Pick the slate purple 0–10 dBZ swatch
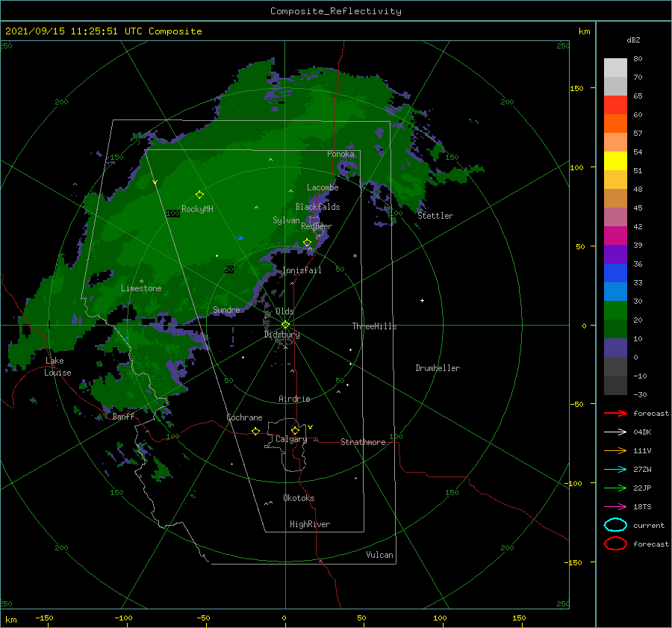Viewport: 672px width, 628px height. [615, 347]
